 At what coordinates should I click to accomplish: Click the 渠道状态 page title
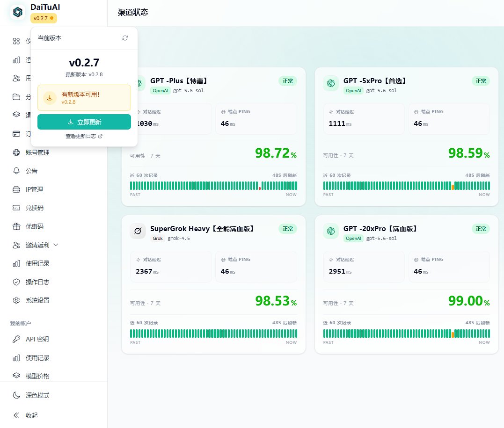[133, 12]
